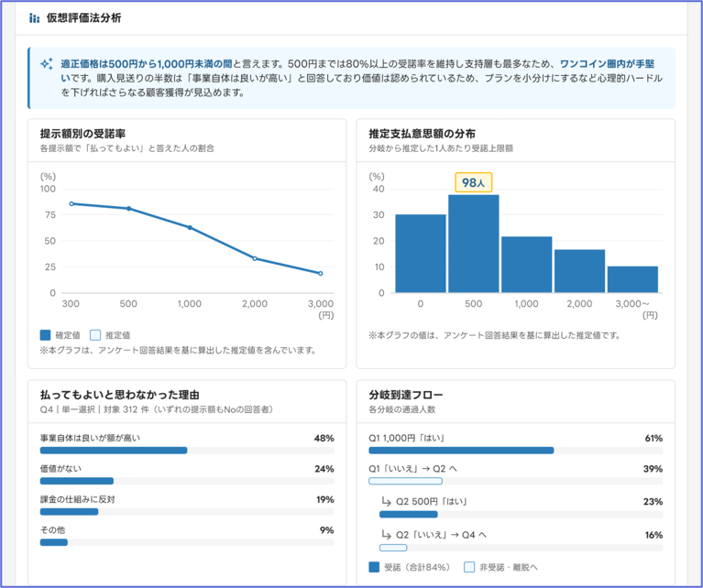Image resolution: width=703 pixels, height=588 pixels.
Task: Click the 23% value
Action: point(653,502)
